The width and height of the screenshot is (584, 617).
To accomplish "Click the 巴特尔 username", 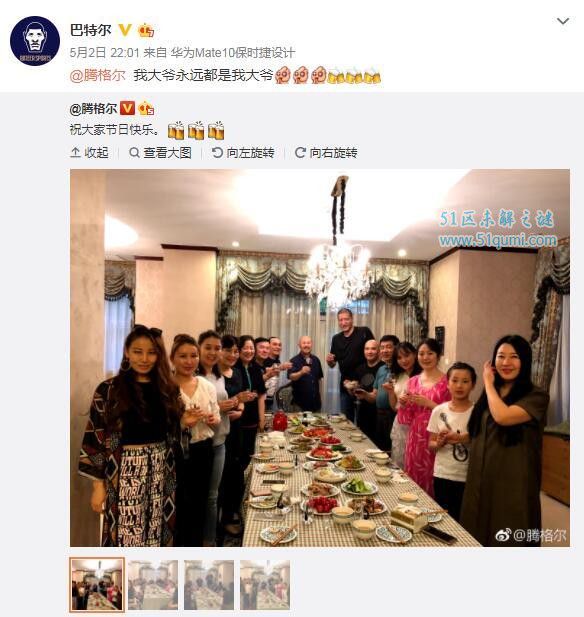I will 91,30.
